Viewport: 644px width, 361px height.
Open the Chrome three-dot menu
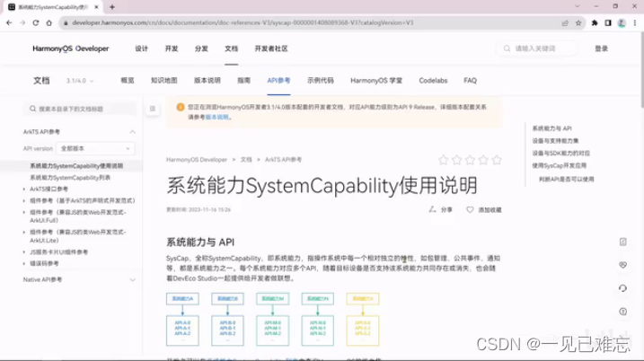(x=634, y=23)
